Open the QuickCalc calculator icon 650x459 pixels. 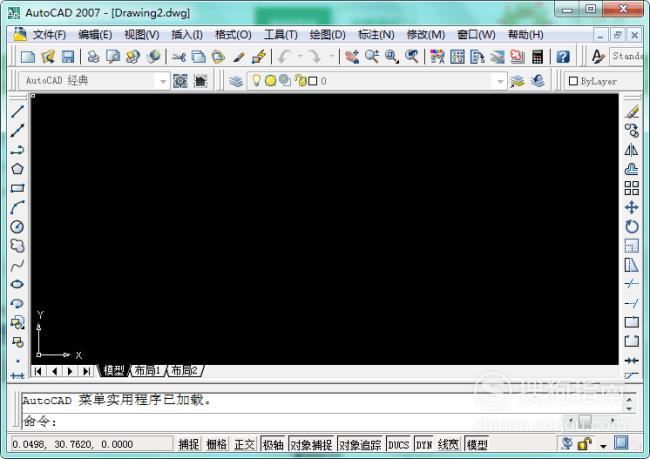click(538, 57)
